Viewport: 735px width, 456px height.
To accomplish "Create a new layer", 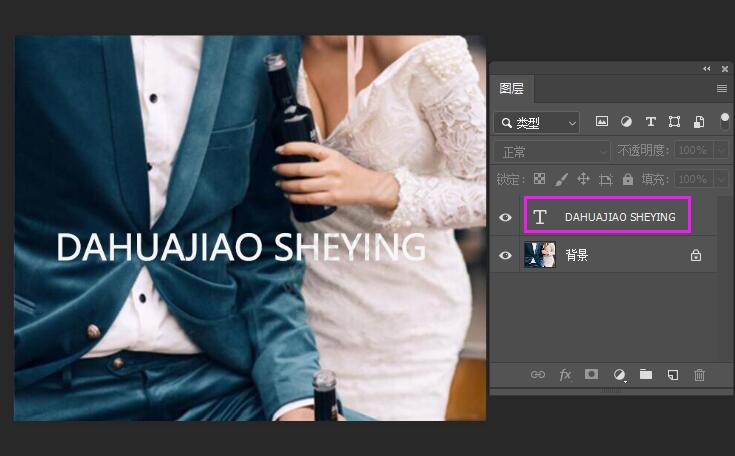I will 673,374.
